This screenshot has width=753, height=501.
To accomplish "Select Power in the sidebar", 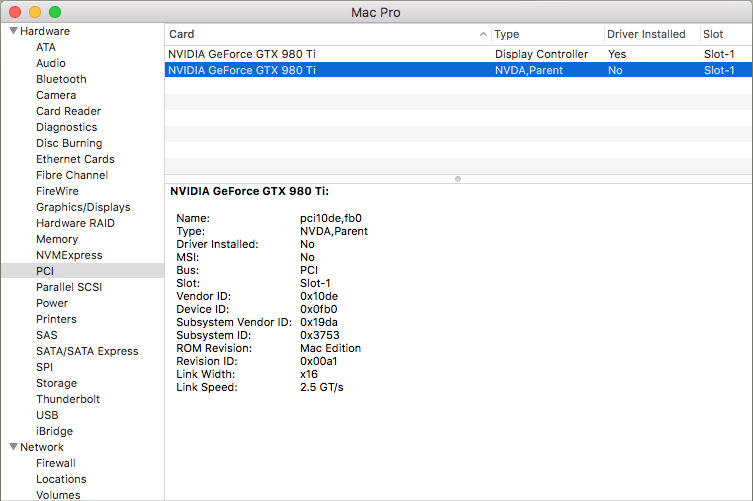I will (x=52, y=303).
